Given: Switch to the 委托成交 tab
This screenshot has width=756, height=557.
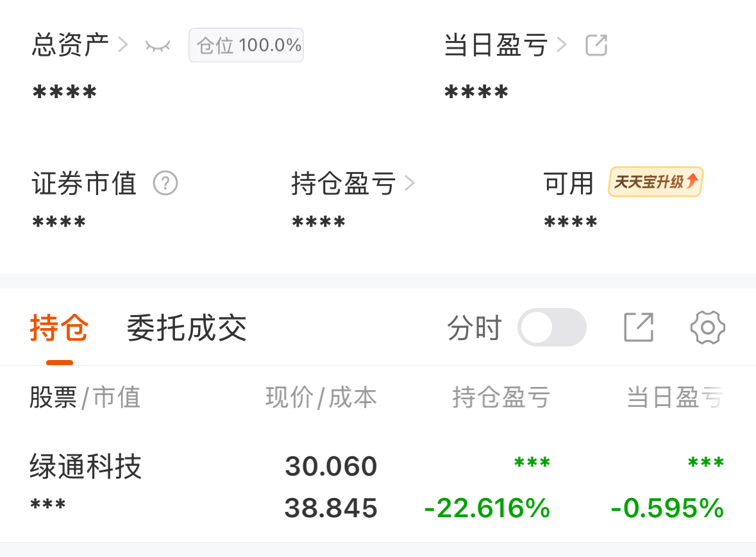Looking at the screenshot, I should click(x=187, y=328).
